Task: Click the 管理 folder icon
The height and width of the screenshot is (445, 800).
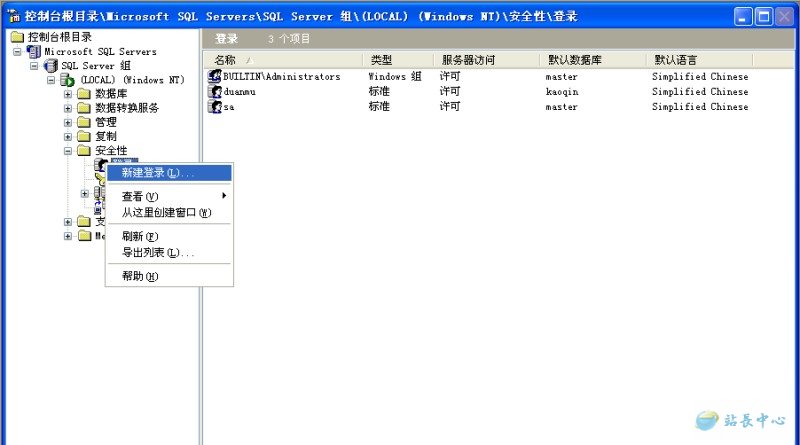Action: [x=84, y=122]
